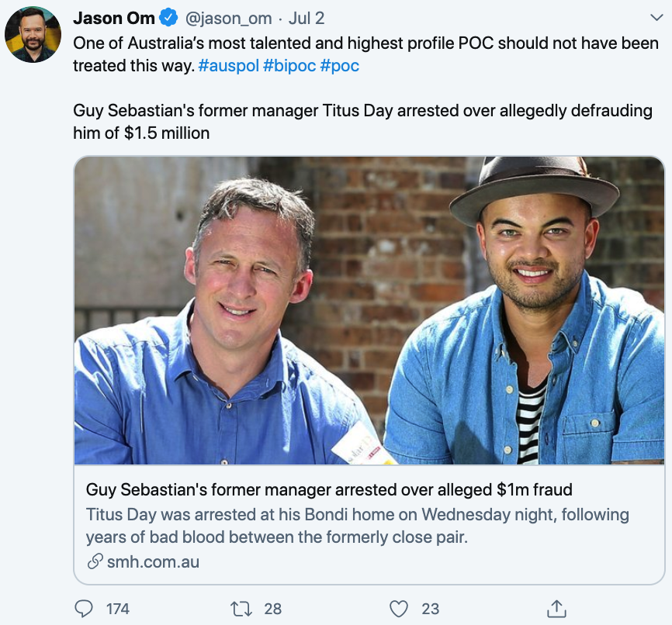Click the Jason Om display name
672x625 pixels.
[x=114, y=18]
